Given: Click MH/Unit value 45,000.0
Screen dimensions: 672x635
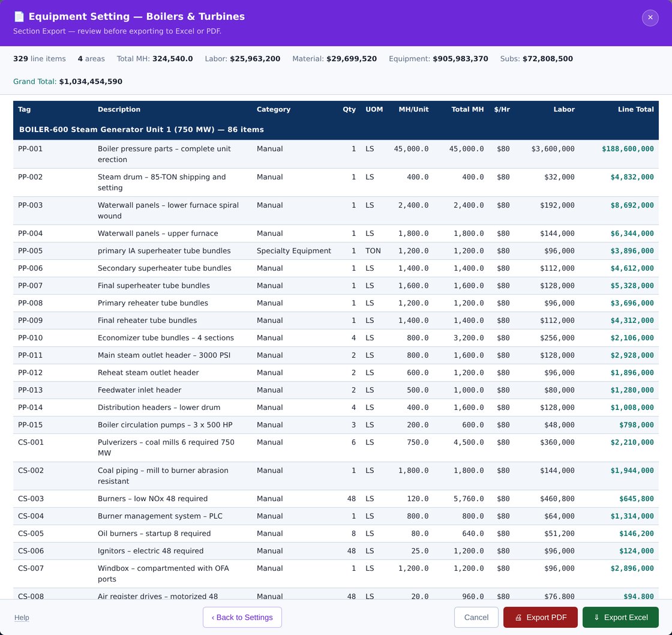Looking at the screenshot, I should (411, 149).
